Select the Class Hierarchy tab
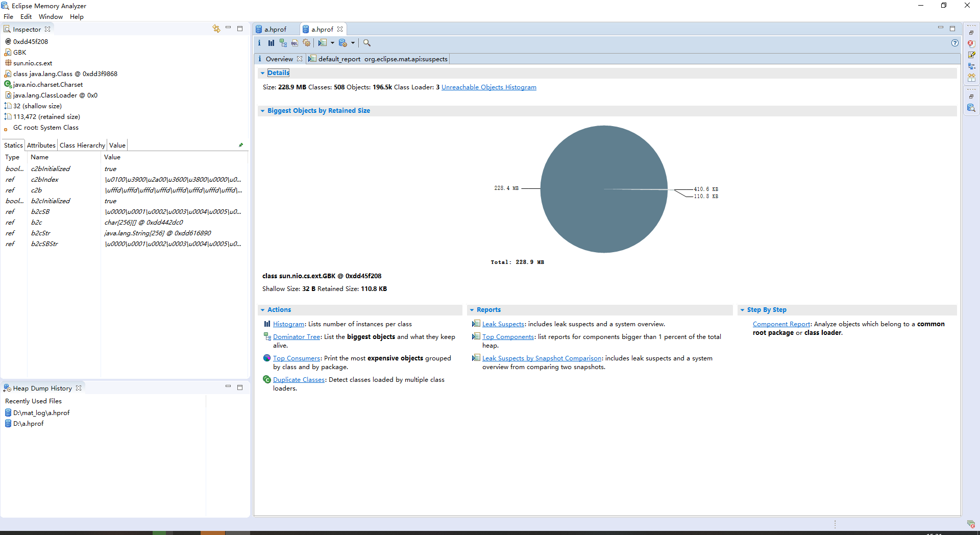Viewport: 980px width, 535px height. pyautogui.click(x=82, y=145)
